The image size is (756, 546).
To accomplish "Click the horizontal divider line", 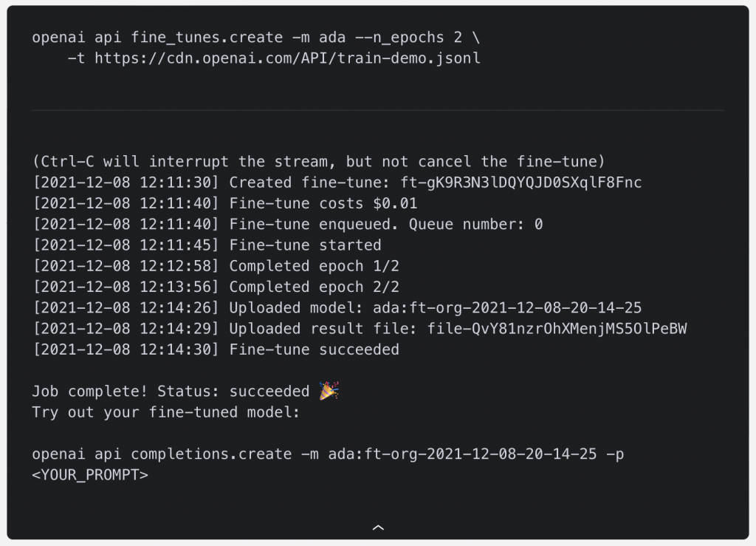I will coord(378,110).
